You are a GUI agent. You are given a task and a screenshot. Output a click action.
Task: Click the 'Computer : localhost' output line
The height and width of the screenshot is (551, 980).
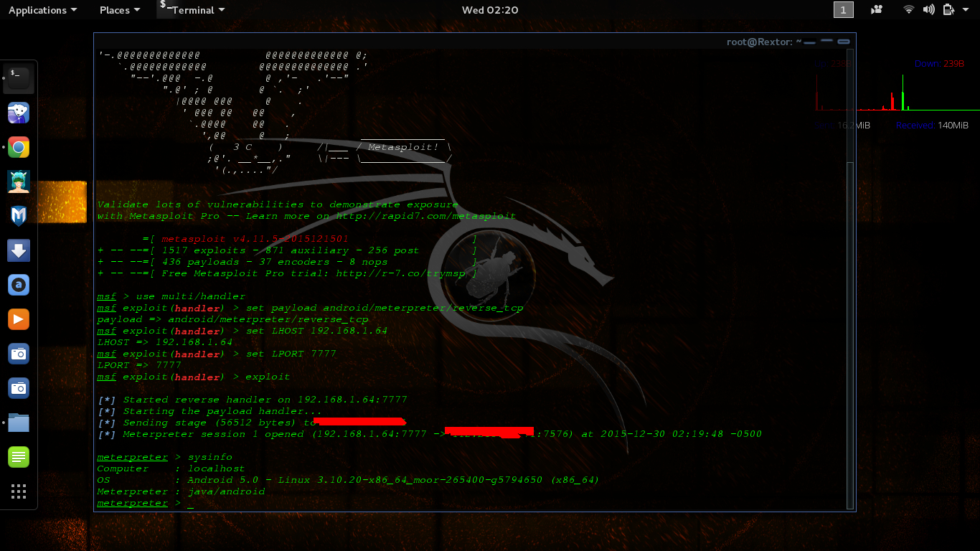pos(171,468)
